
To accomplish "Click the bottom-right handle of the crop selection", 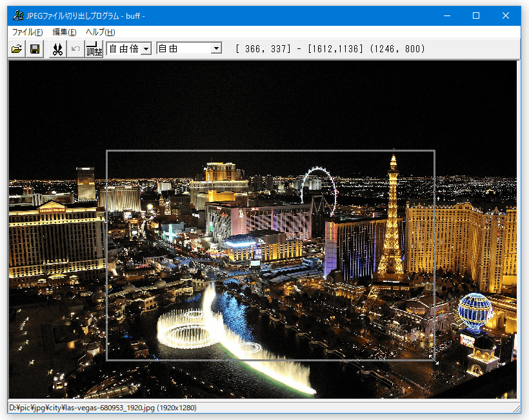I will tap(435, 360).
